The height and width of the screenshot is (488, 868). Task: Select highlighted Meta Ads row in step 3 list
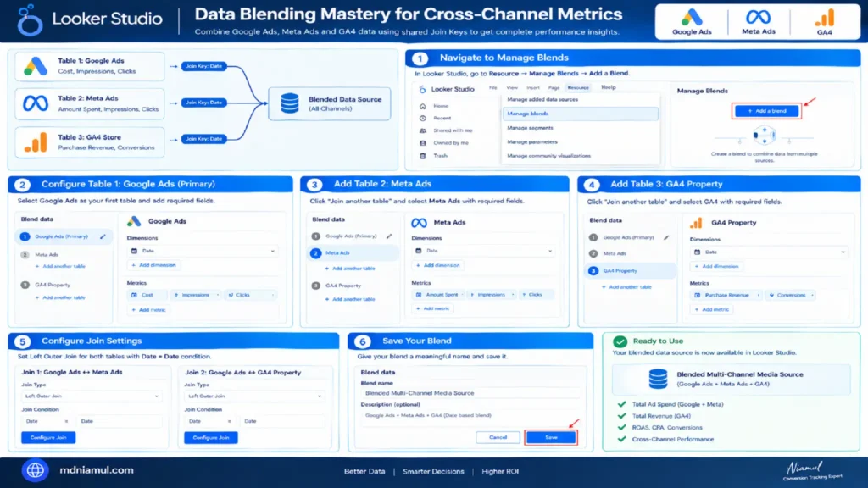(353, 252)
